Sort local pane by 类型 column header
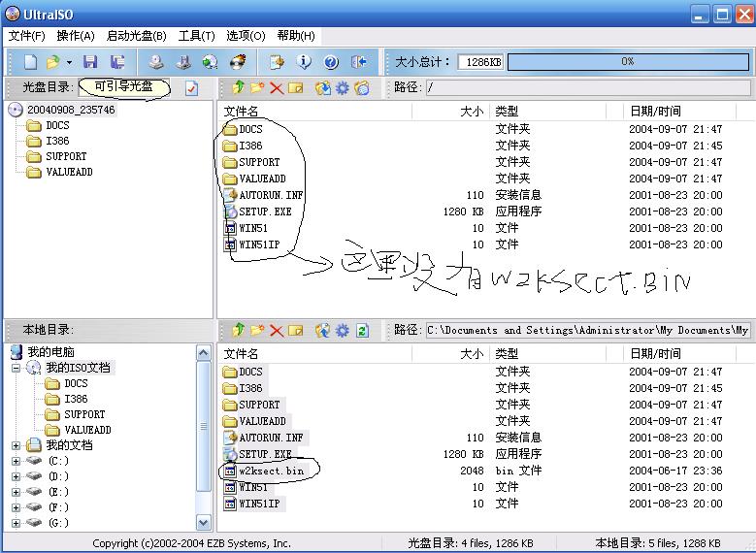The image size is (756, 553). click(547, 354)
